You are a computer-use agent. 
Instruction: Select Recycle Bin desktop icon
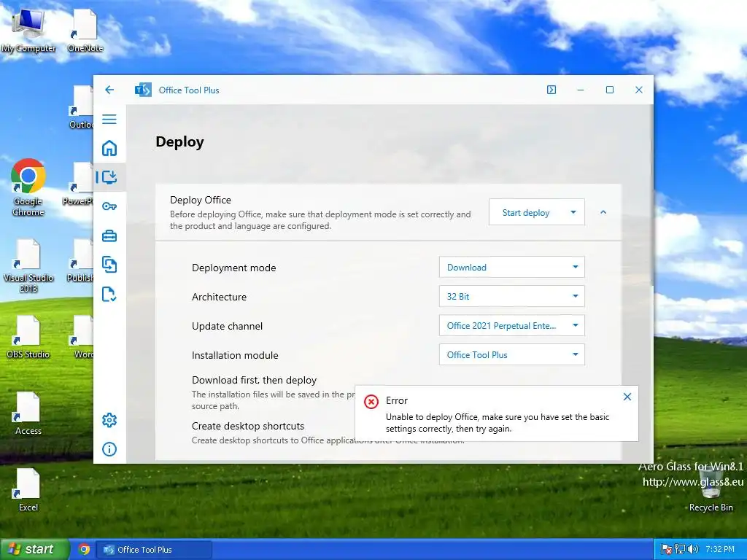tap(711, 491)
